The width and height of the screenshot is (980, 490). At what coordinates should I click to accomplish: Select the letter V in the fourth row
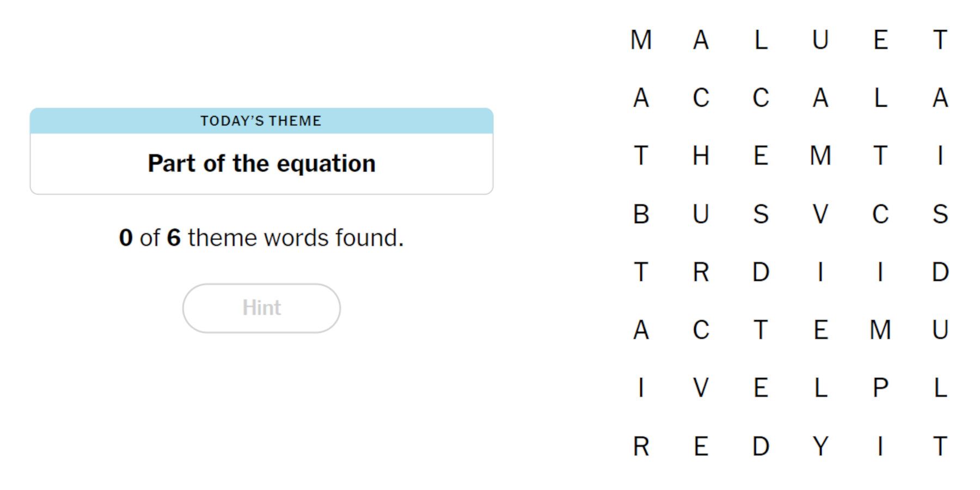point(821,215)
